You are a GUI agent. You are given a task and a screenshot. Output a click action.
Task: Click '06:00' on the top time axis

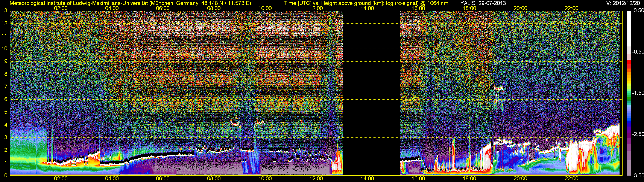click(x=163, y=8)
